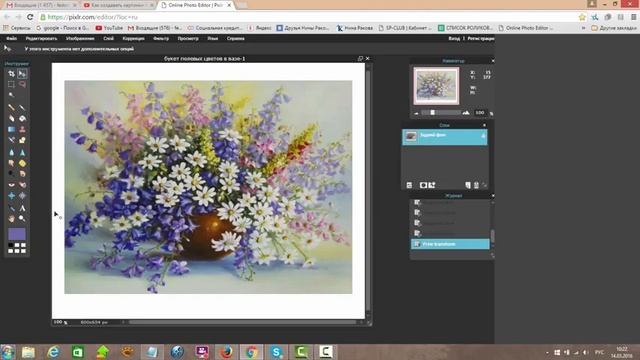Select the Sponge tool
This screenshot has width=640, height=360.
[x=22, y=163]
